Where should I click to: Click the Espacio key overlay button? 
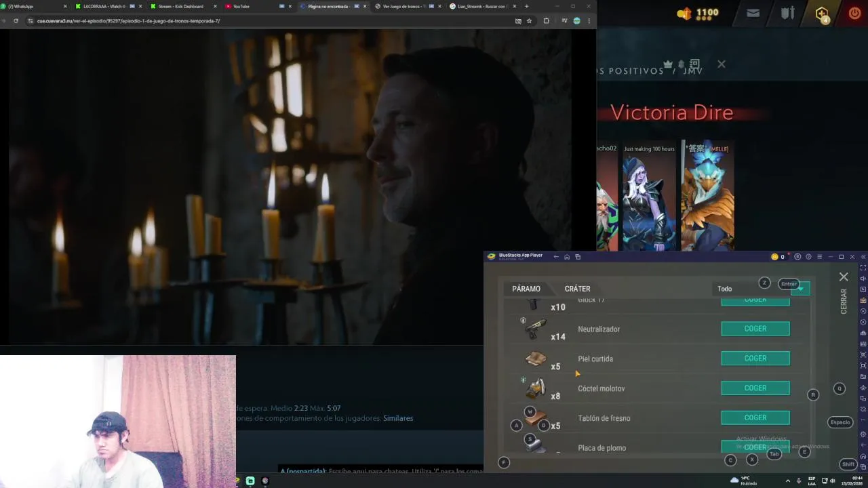point(840,422)
